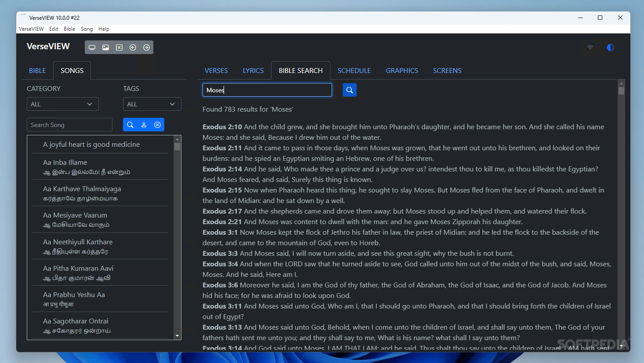
Task: Select song 'Aa Prabhu Yeshu Aa'
Action: click(100, 299)
